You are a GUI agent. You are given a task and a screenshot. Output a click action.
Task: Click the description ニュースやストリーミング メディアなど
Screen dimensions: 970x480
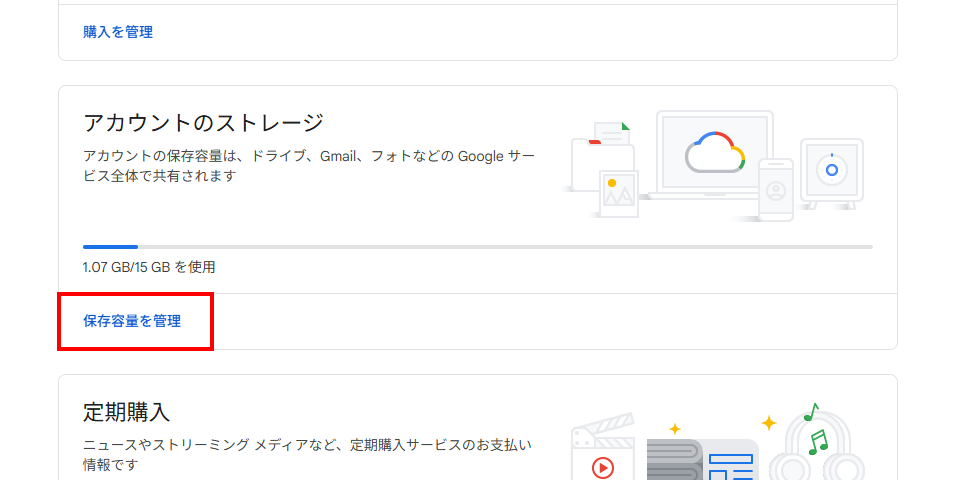[307, 454]
